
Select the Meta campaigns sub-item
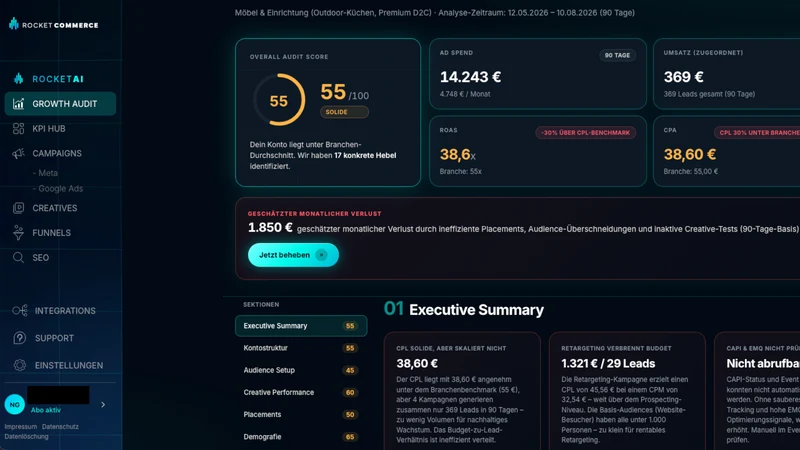(45, 173)
